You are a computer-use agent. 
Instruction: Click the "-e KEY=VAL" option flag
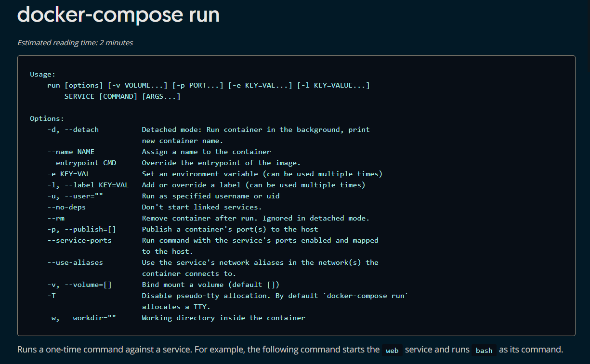tap(69, 174)
